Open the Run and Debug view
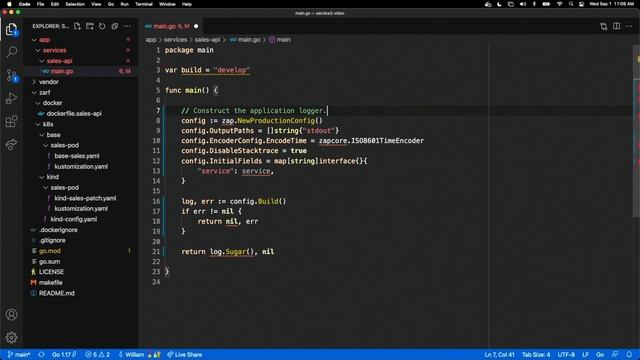Image resolution: width=640 pixels, height=360 pixels. 11,98
